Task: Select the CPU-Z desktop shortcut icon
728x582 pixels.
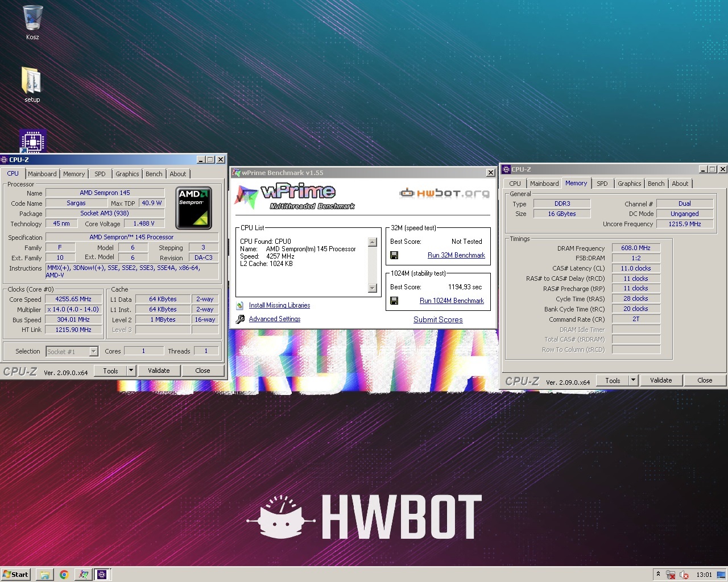Action: [x=32, y=142]
